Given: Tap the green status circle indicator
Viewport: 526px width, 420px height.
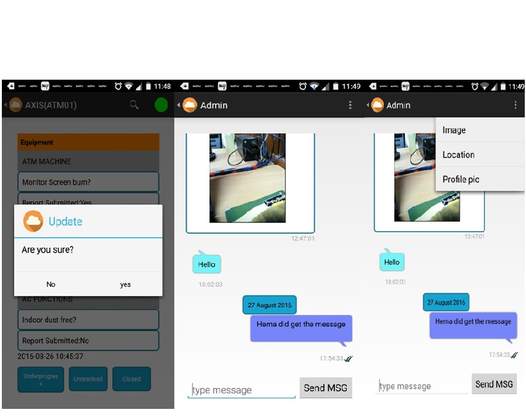Looking at the screenshot, I should (161, 105).
